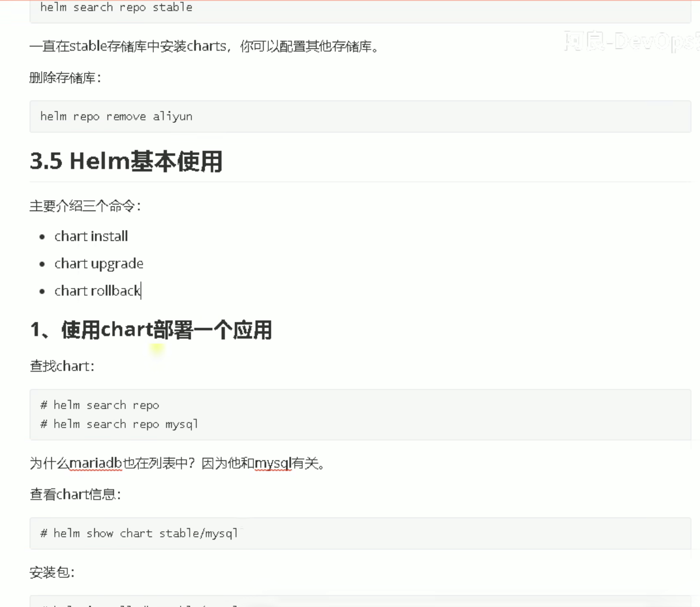Click the red-underlined 'mysql' in the paragraph
700x607 pixels.
click(x=272, y=463)
